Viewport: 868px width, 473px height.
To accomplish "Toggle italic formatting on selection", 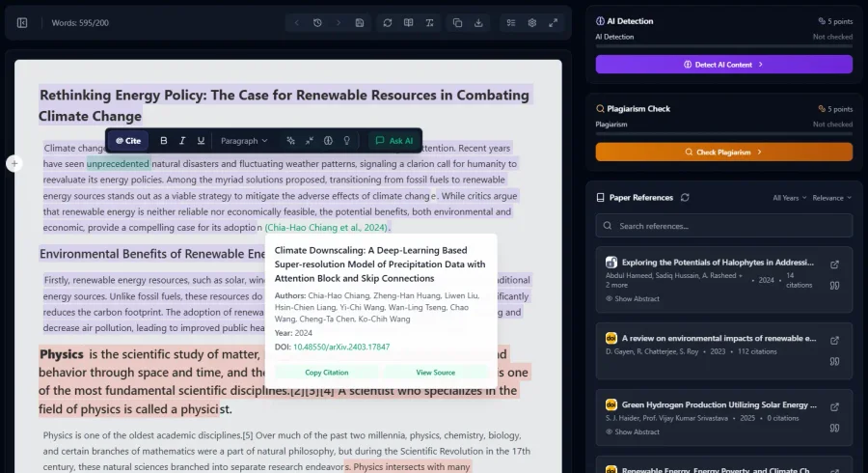I will click(182, 141).
